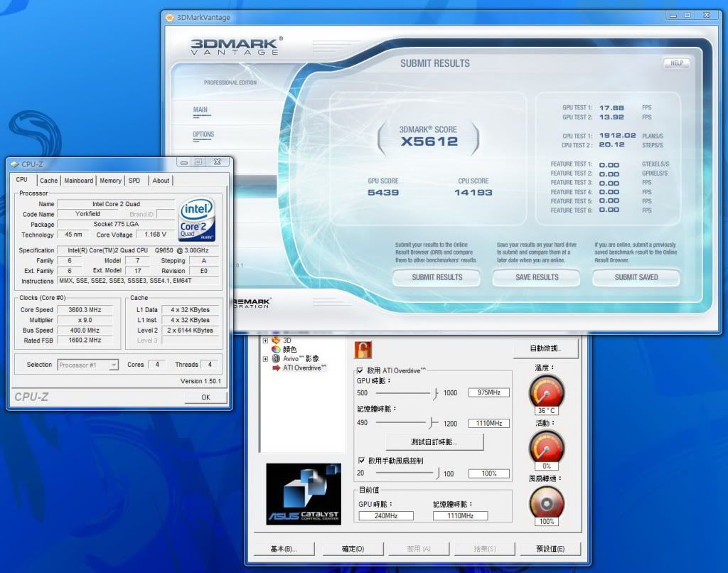The width and height of the screenshot is (728, 573).
Task: Select the CPU tab in CPU-Z
Action: [x=22, y=180]
